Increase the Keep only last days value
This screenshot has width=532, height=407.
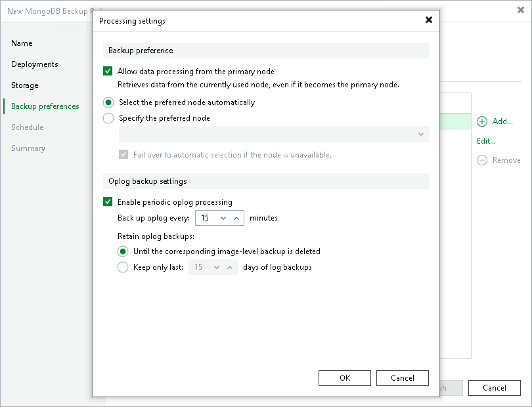(x=230, y=268)
